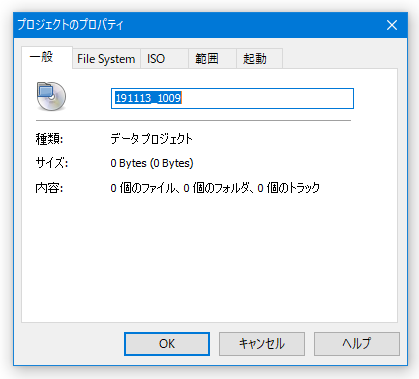Click the 0 Bytes (0 Bytes) size value
The height and width of the screenshot is (379, 419).
point(152,163)
